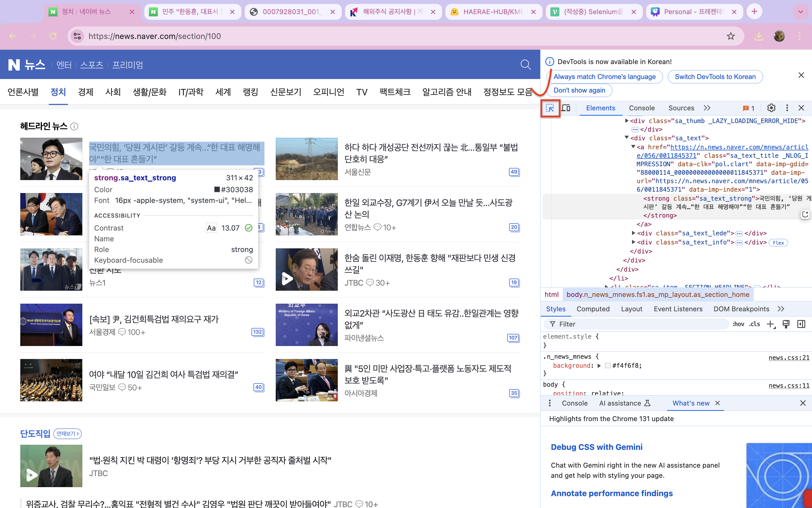Viewport: 812px width, 508px height.
Task: Open the DOM Breakpoints tab
Action: (x=741, y=309)
